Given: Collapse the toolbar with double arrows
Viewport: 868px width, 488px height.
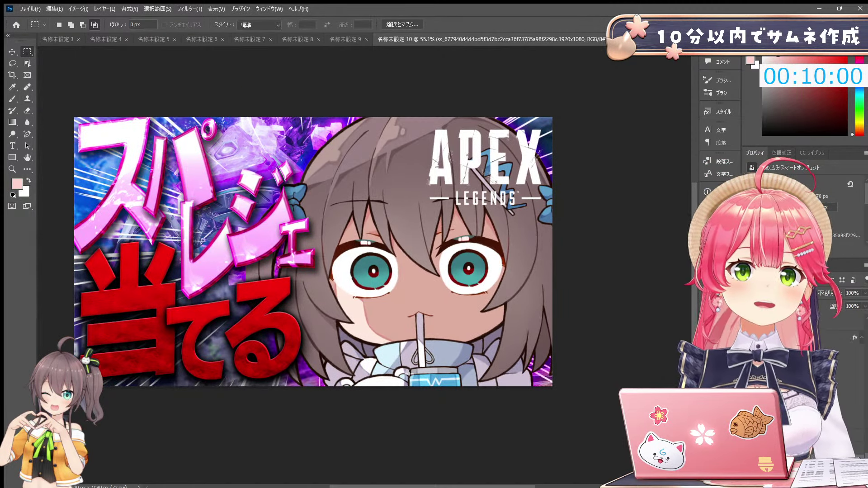Looking at the screenshot, I should pyautogui.click(x=8, y=35).
